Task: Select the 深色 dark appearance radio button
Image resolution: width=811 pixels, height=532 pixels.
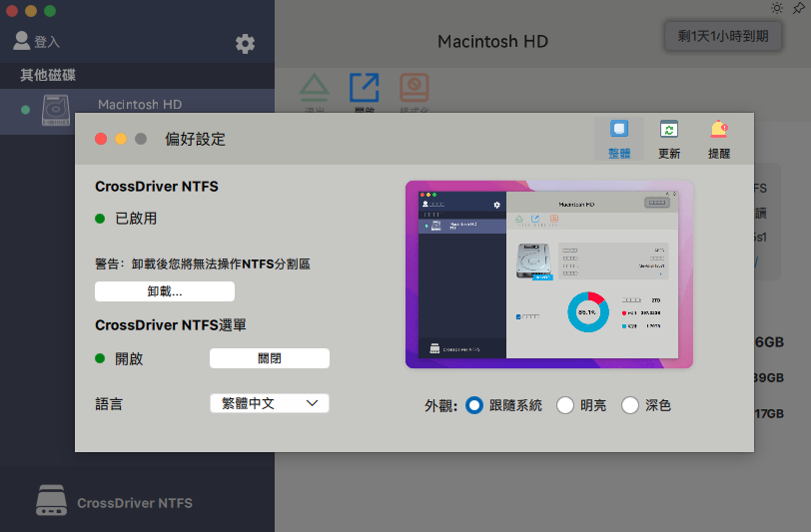Action: pyautogui.click(x=630, y=405)
